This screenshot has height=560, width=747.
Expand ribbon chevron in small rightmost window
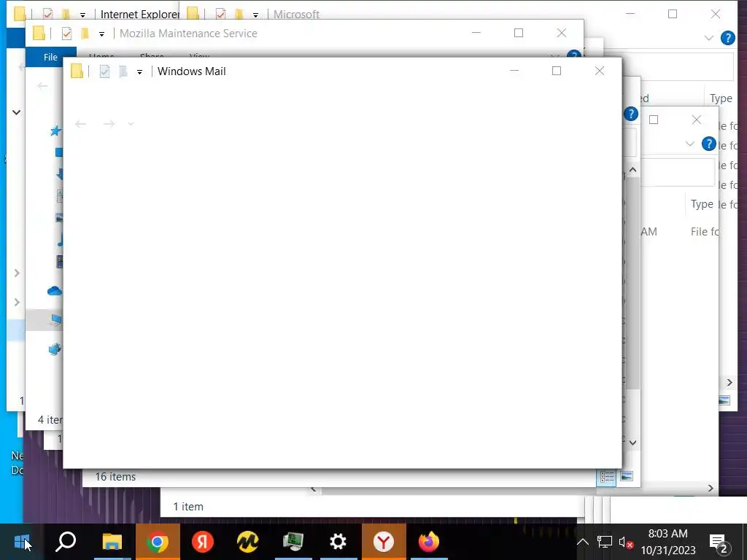click(x=690, y=144)
